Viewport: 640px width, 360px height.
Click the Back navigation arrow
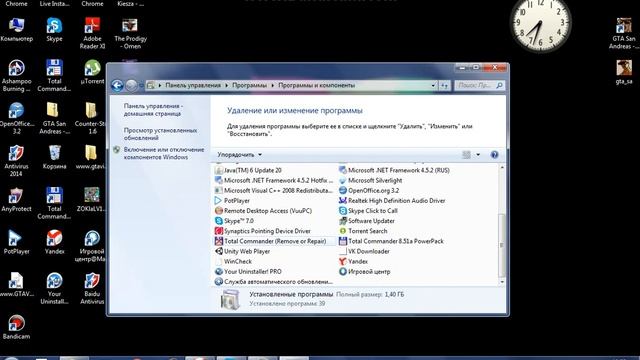click(x=117, y=85)
